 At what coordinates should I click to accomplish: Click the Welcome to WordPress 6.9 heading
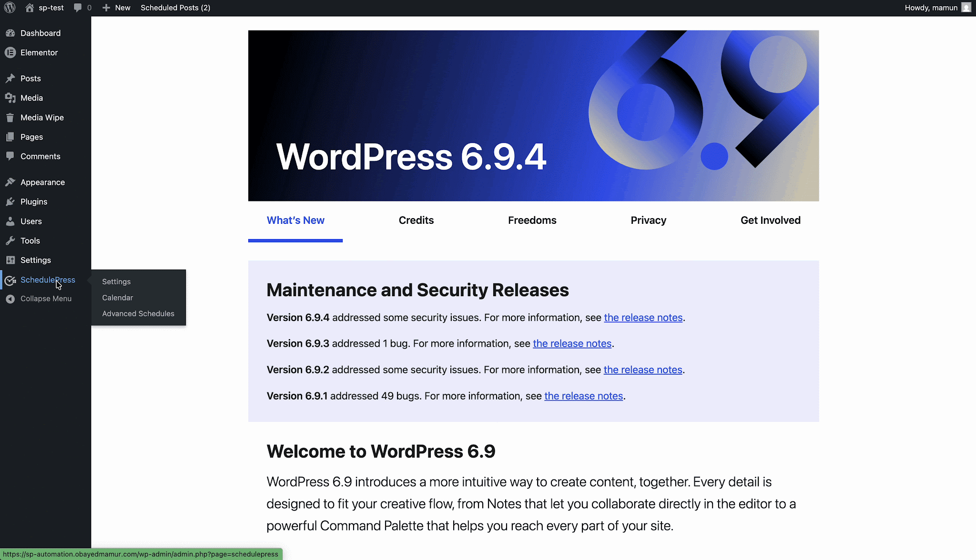tap(381, 451)
